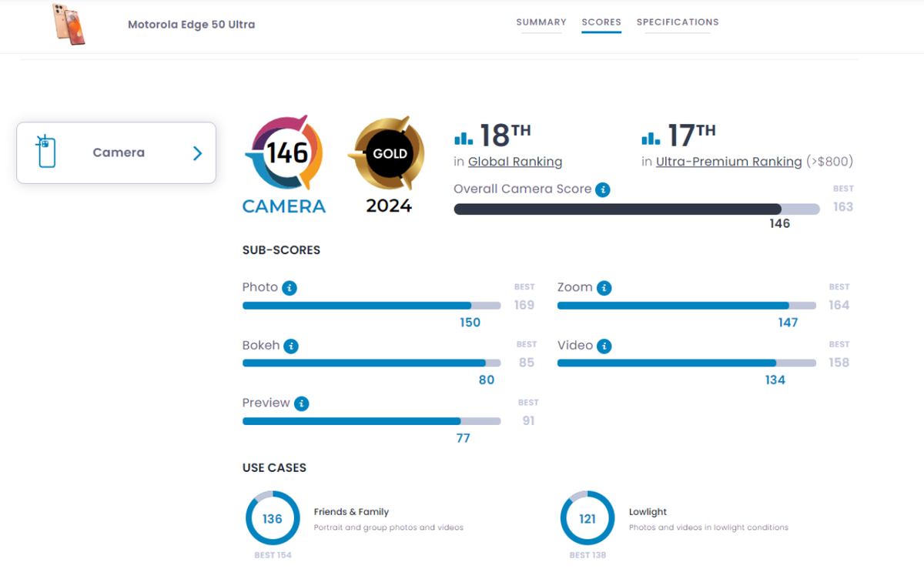The width and height of the screenshot is (924, 569).
Task: Click the best Bokeh score 85
Action: (527, 363)
